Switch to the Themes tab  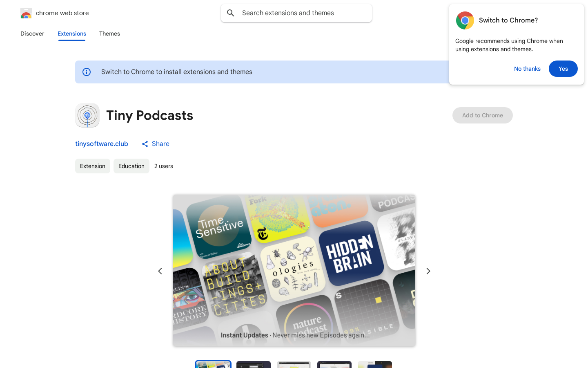click(109, 34)
